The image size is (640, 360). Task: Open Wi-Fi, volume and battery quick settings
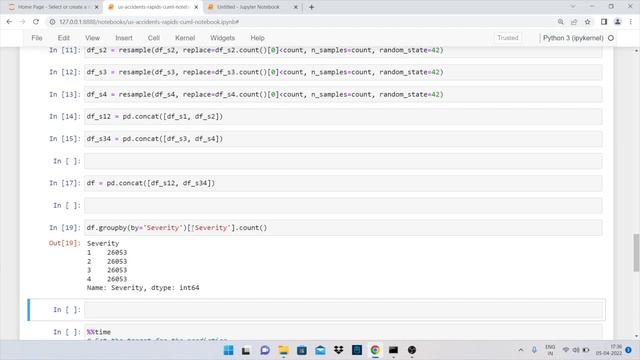click(576, 350)
